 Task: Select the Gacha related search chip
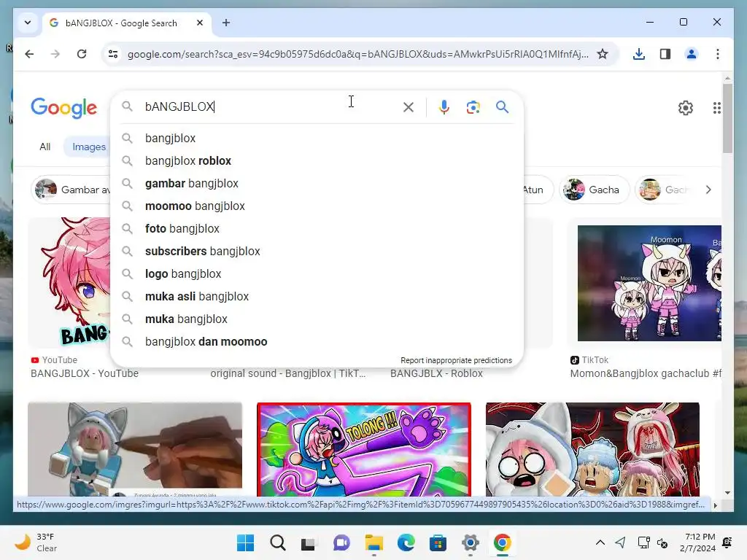click(595, 190)
